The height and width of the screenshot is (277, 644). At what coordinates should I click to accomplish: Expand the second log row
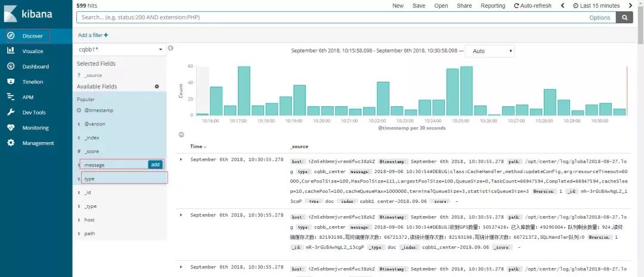(x=181, y=215)
